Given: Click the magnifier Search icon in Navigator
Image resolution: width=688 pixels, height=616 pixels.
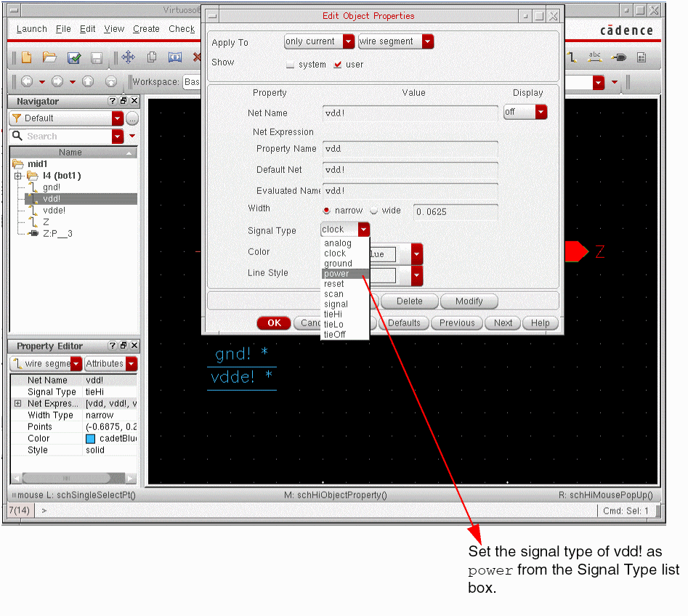Looking at the screenshot, I should [17, 136].
